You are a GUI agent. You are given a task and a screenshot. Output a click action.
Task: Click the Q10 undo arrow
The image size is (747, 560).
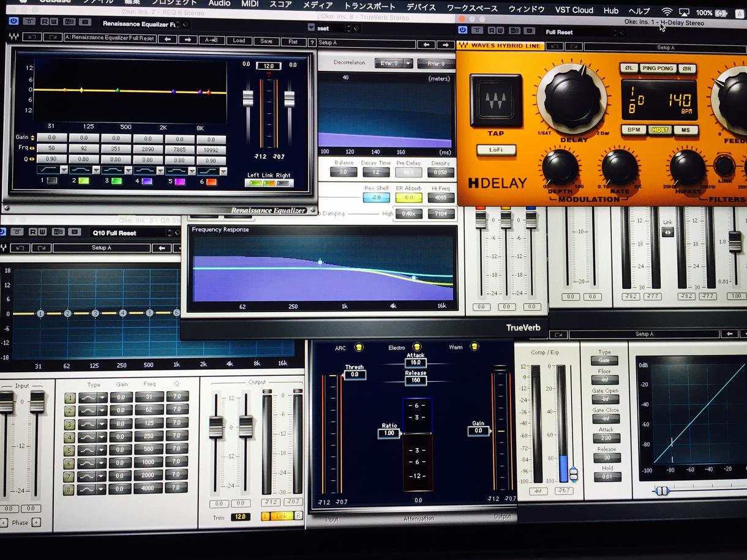[x=20, y=248]
